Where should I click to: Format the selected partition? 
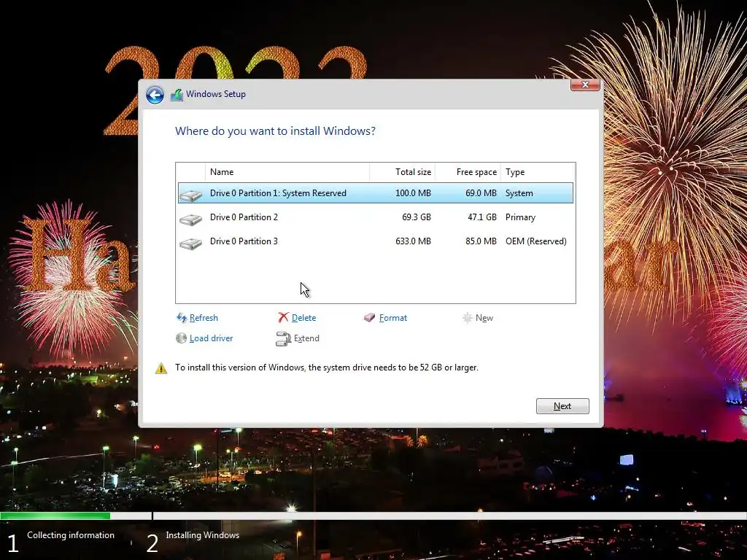coord(393,318)
